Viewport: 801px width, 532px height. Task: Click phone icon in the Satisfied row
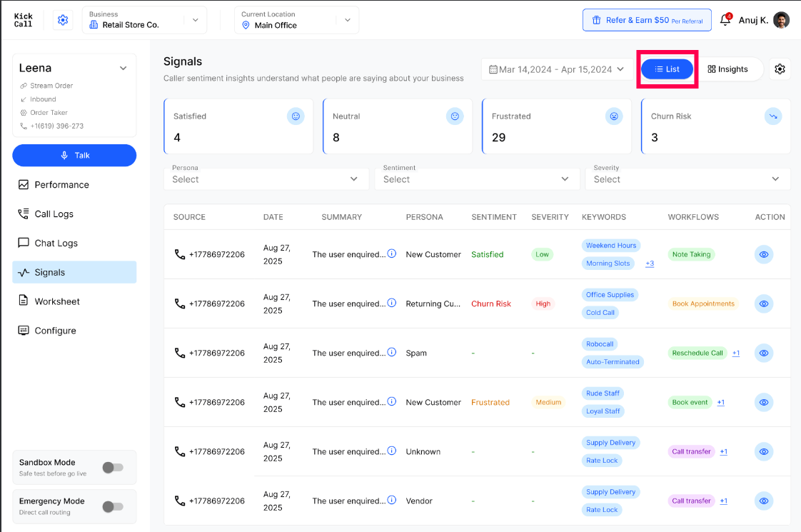pos(180,254)
